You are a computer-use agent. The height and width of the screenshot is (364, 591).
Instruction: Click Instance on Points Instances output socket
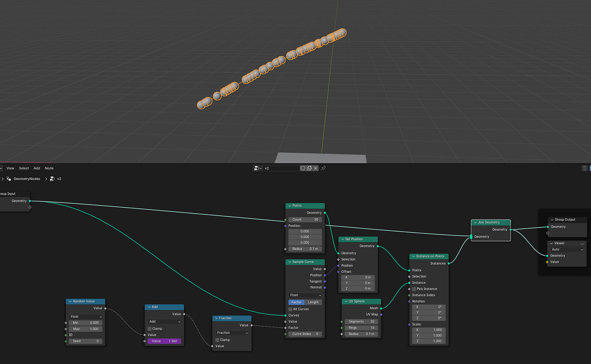click(x=448, y=263)
